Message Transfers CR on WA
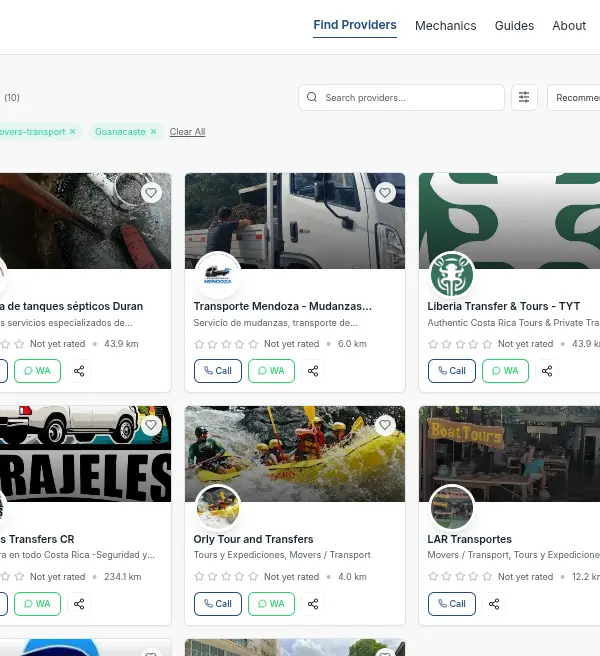Viewport: 600px width, 656px height. point(37,604)
